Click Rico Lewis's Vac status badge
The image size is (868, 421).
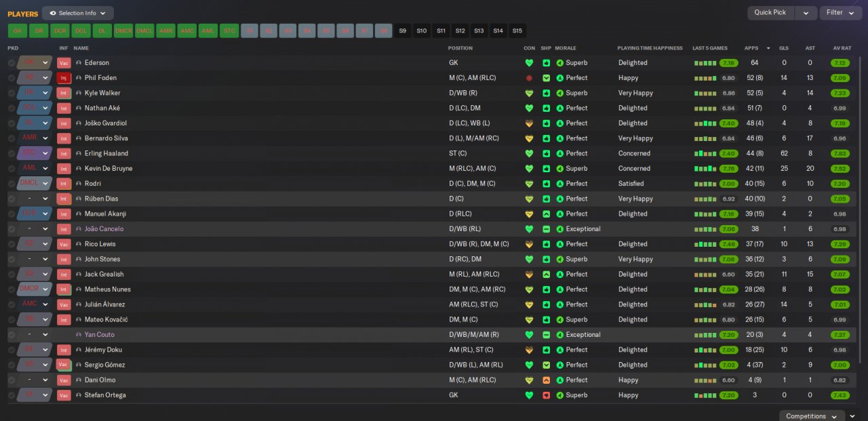[64, 244]
